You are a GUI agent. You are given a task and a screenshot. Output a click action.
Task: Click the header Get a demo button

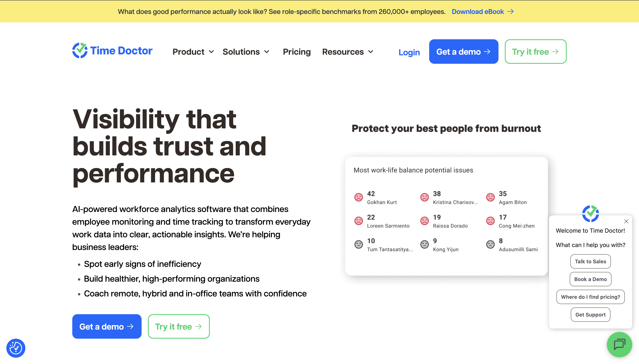click(464, 52)
